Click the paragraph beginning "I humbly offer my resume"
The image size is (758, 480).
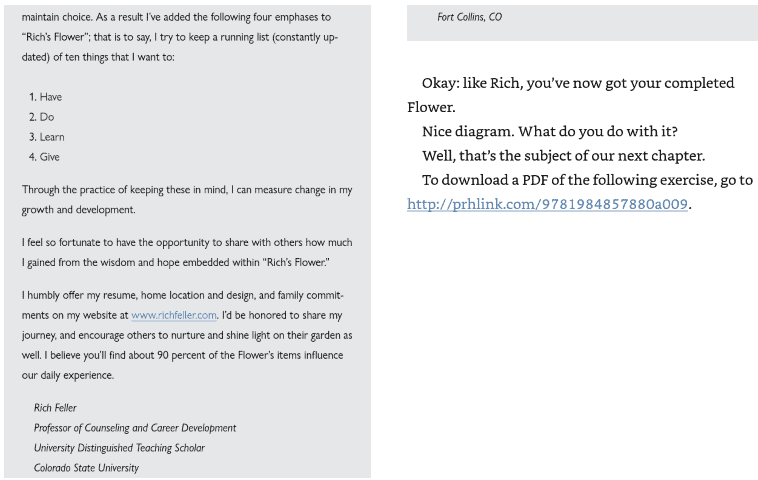[187, 335]
